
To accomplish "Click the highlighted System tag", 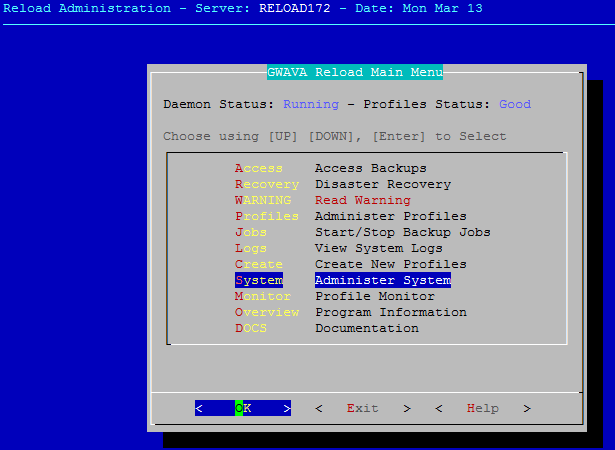I will pyautogui.click(x=259, y=280).
